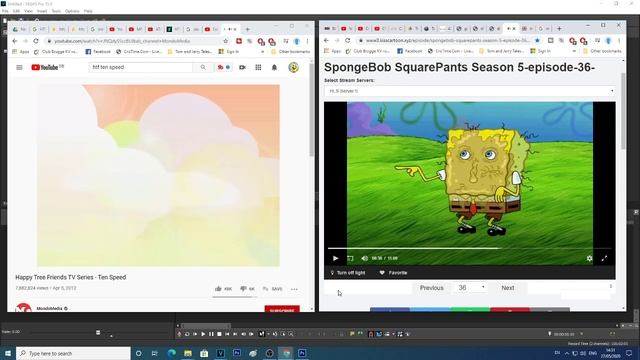The height and width of the screenshot is (360, 640).
Task: Click the Vegas transport Record button
Action: pos(179,334)
